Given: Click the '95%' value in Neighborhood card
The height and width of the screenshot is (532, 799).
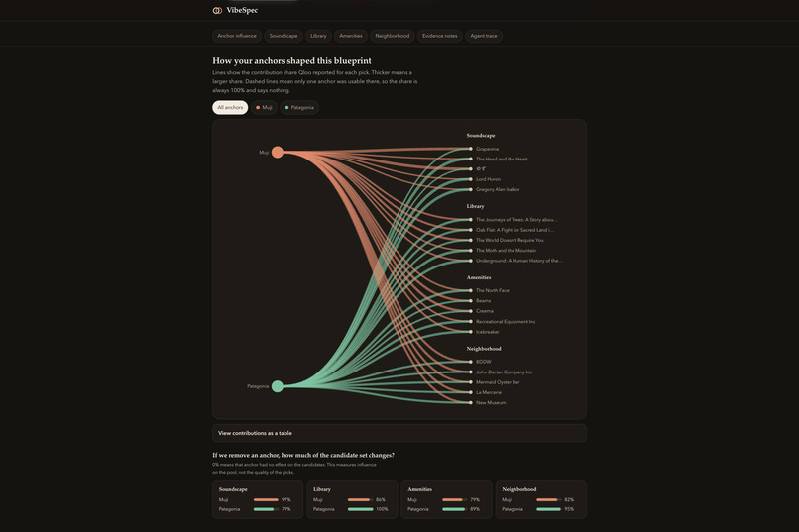Looking at the screenshot, I should click(x=569, y=509).
